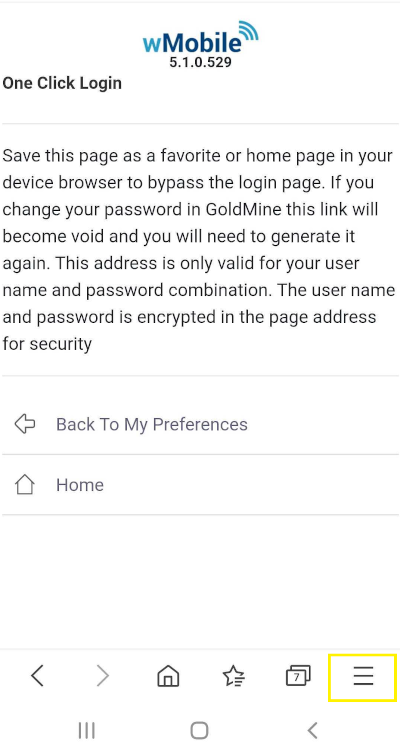Viewport: 400px width, 754px height.
Task: Tap the Android home button
Action: click(199, 731)
